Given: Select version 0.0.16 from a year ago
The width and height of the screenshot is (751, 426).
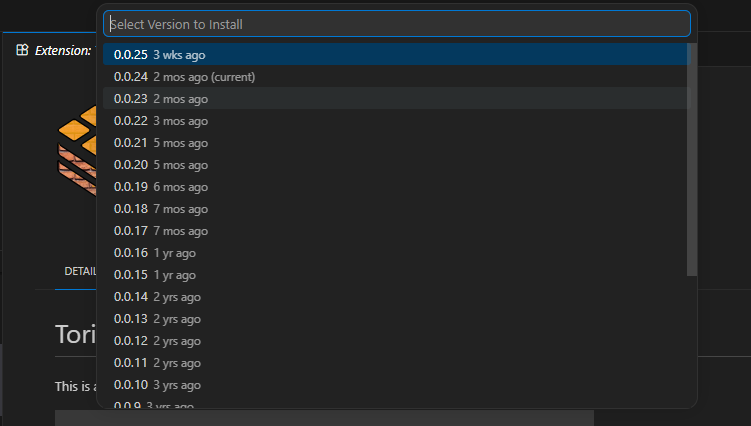Looking at the screenshot, I should 154,253.
